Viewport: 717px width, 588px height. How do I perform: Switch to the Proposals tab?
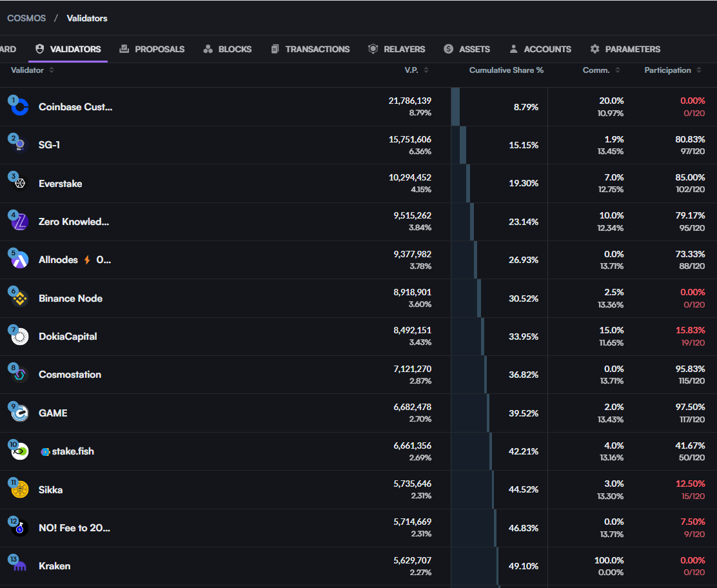coord(152,49)
